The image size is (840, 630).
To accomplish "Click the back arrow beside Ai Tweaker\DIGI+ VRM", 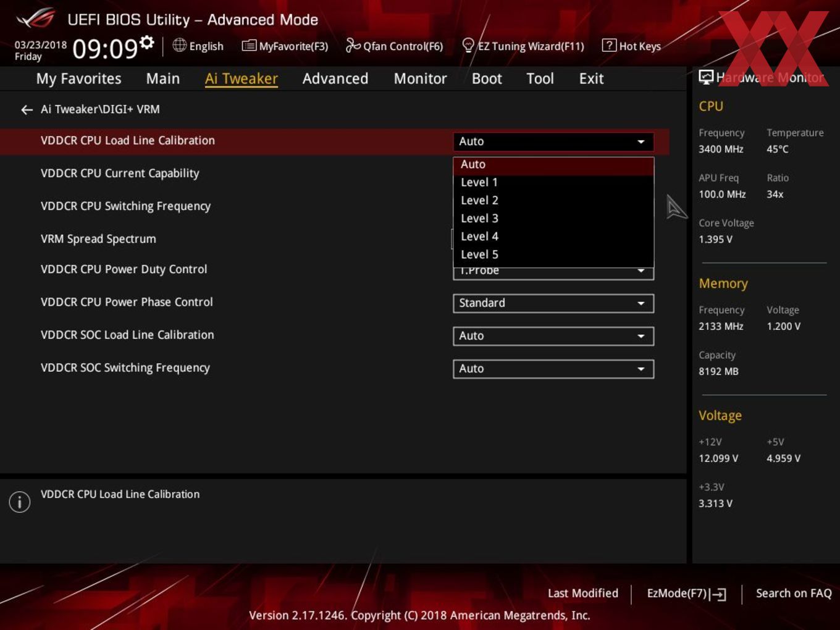I will (x=27, y=110).
